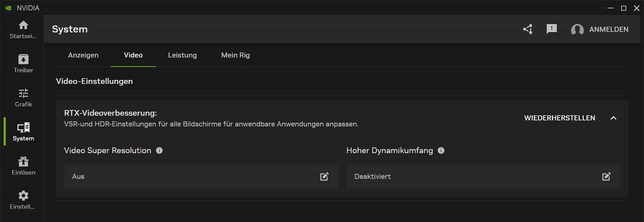Click the System page title

point(70,29)
